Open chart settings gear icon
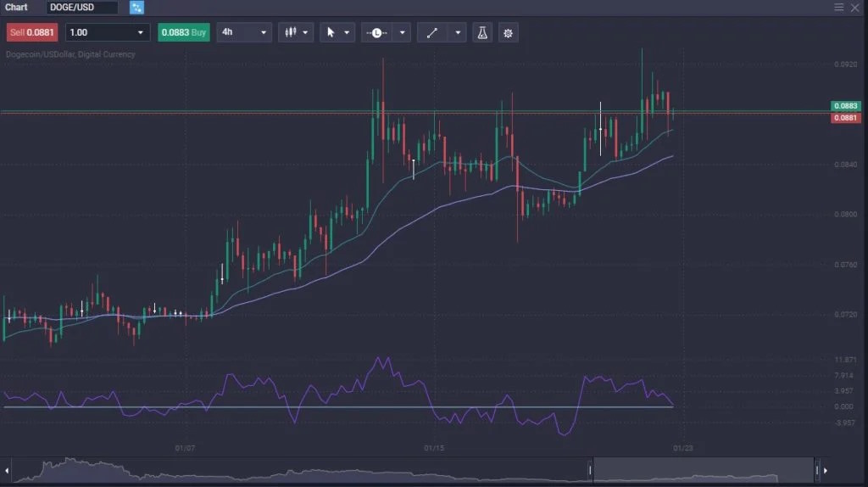Image resolution: width=868 pixels, height=487 pixels. click(508, 33)
